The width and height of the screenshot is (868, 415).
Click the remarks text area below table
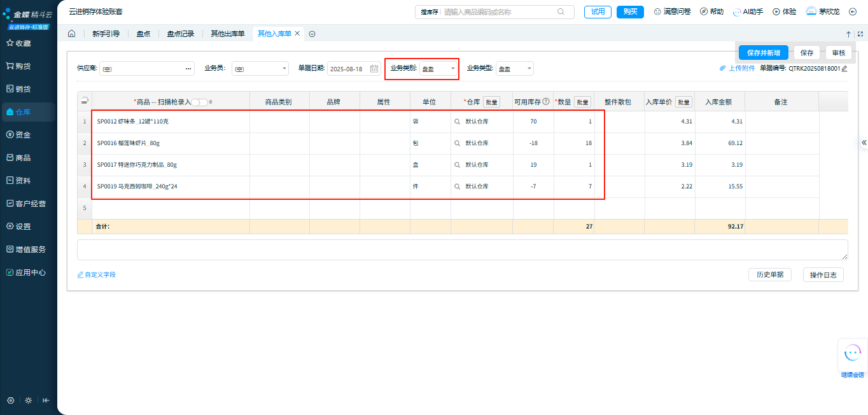pos(462,250)
